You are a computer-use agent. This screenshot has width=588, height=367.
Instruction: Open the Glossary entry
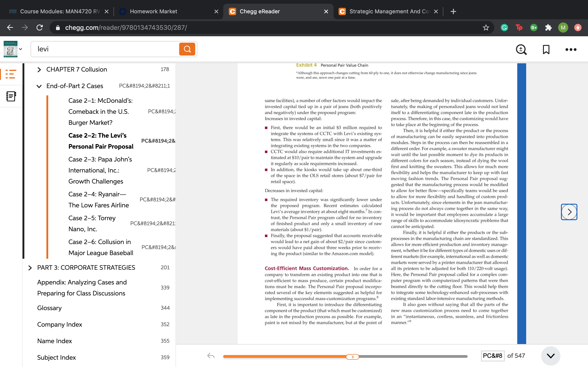point(49,308)
